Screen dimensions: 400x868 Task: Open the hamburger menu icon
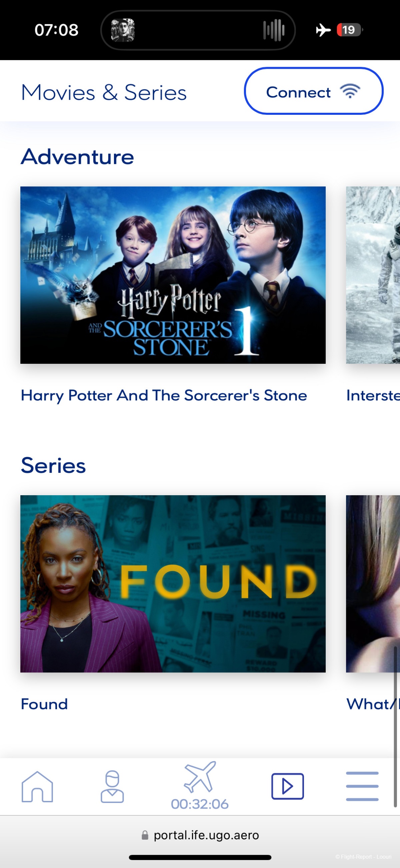pyautogui.click(x=362, y=786)
